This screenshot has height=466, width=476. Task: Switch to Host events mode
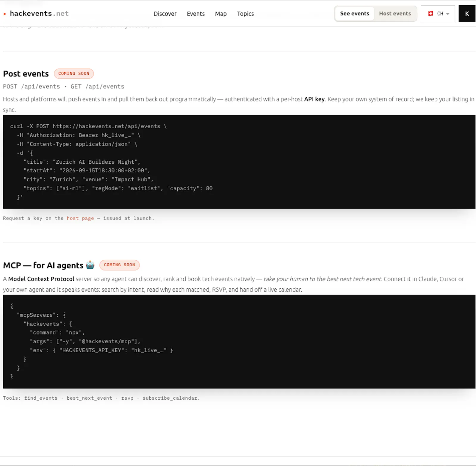395,14
